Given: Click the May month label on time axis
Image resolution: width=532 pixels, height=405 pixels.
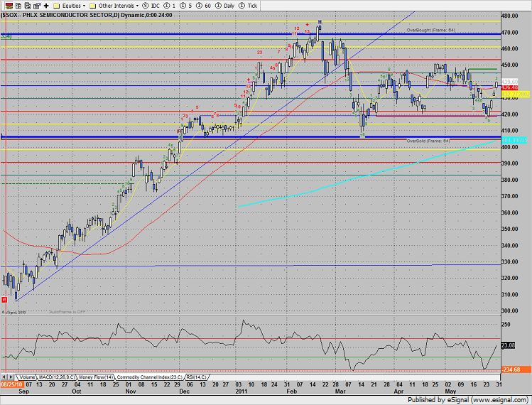Looking at the screenshot, I should tap(450, 391).
